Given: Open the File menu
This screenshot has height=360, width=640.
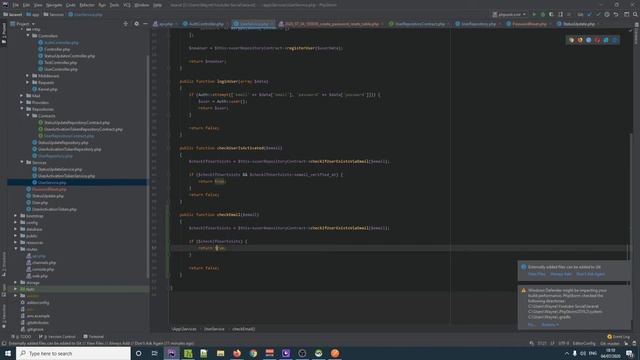Looking at the screenshot, I should 16,5.
